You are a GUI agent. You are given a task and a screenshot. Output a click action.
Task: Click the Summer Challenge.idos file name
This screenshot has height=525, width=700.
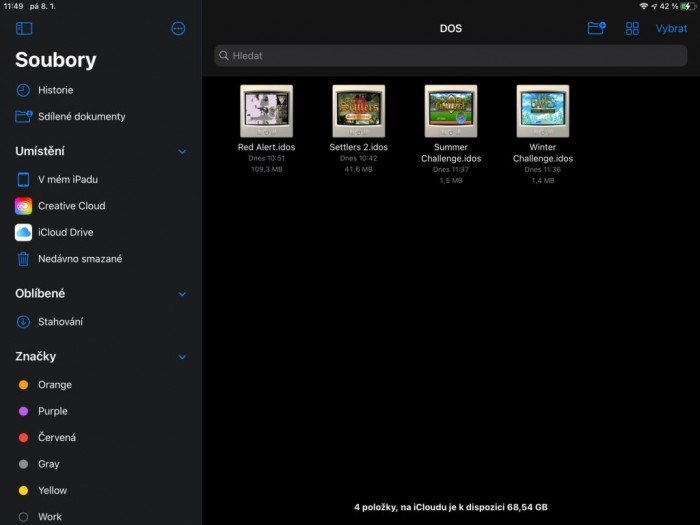point(451,153)
